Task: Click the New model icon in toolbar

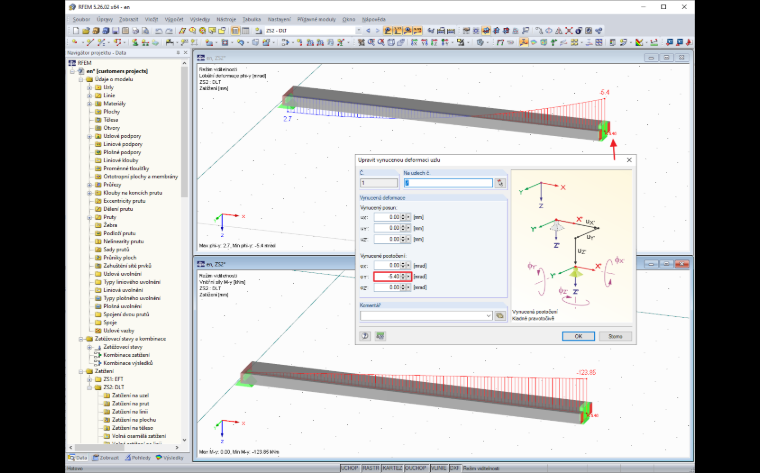Action: coord(75,31)
